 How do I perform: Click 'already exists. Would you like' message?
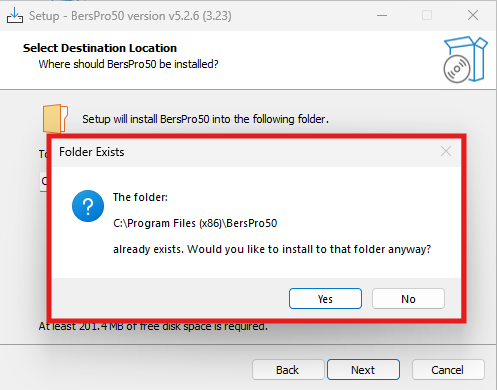pyautogui.click(x=272, y=249)
